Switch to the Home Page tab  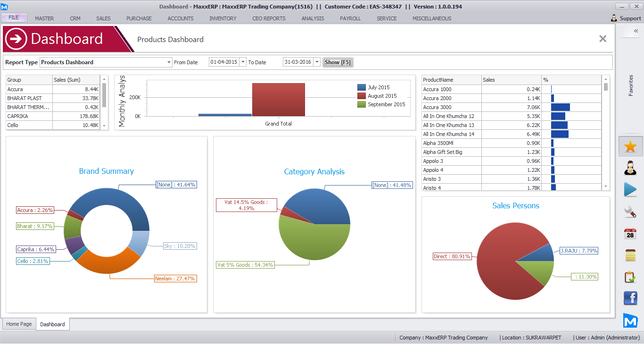(19, 324)
